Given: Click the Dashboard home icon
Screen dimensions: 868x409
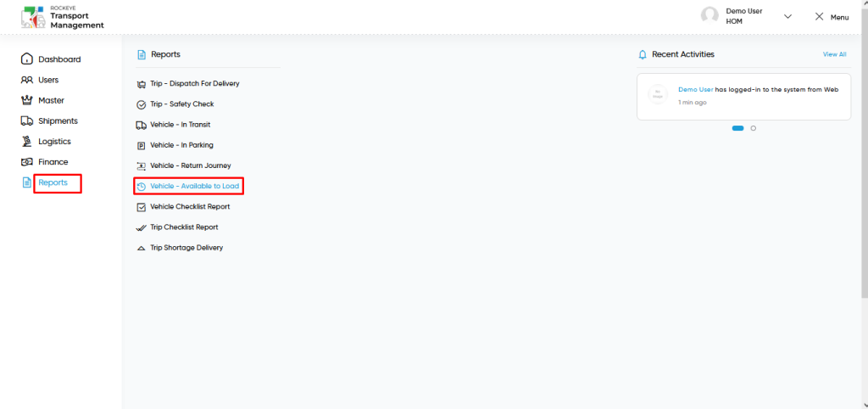Looking at the screenshot, I should (x=26, y=59).
